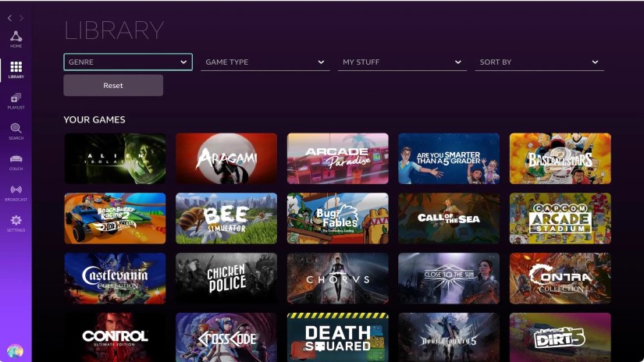Screen dimensions: 644x362
Task: Open the My Stuff filter dropdown
Action: [402, 62]
